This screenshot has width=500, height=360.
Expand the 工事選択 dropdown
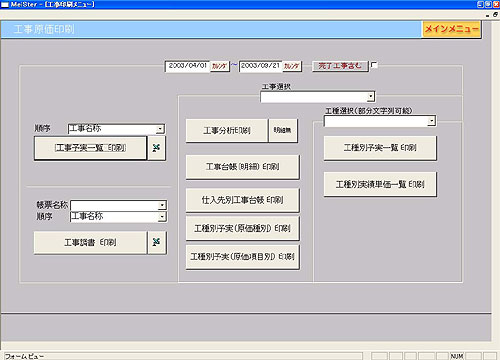pos(370,97)
